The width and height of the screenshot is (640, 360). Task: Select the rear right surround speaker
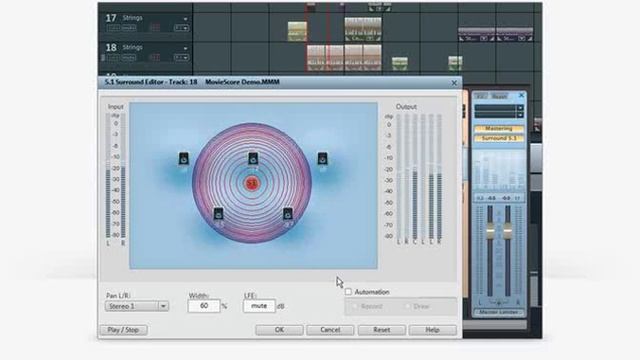coord(288,214)
